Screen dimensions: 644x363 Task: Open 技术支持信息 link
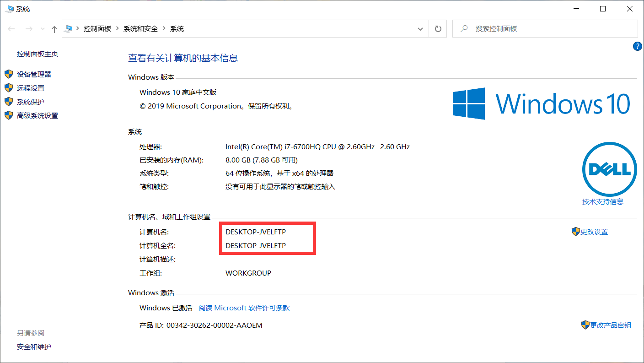click(x=603, y=201)
